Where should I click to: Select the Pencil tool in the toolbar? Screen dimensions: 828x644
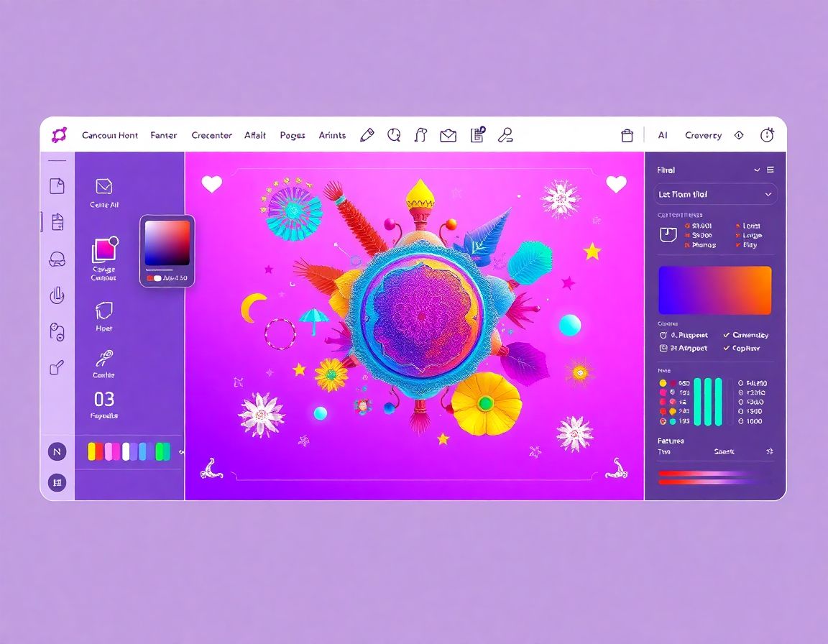pyautogui.click(x=367, y=134)
